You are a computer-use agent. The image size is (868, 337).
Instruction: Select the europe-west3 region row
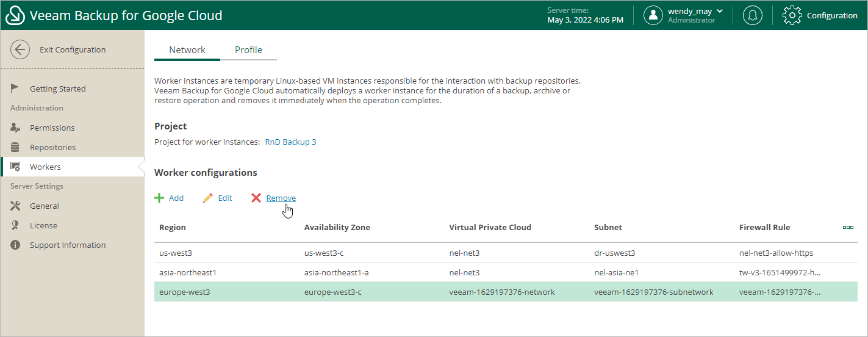point(506,292)
